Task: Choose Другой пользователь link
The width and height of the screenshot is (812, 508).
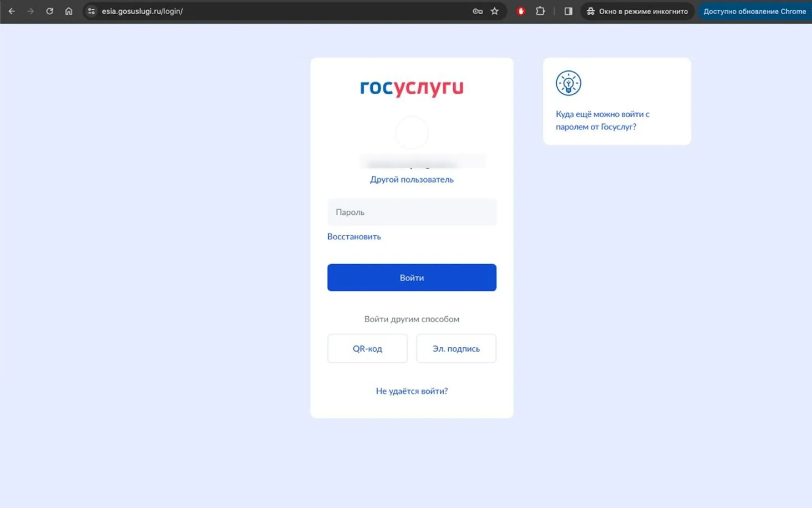Action: [x=412, y=179]
